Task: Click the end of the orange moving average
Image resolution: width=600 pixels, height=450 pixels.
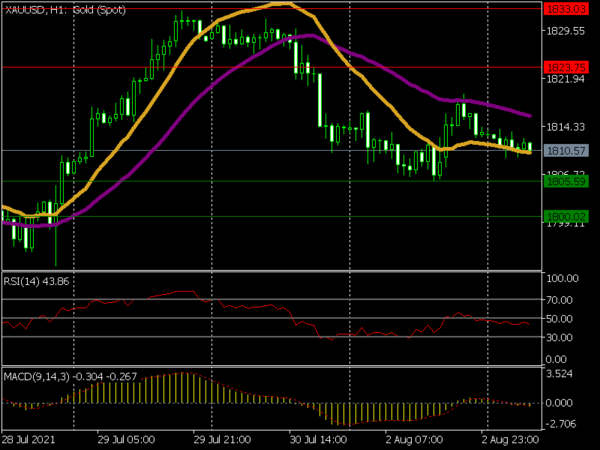Action: click(530, 153)
